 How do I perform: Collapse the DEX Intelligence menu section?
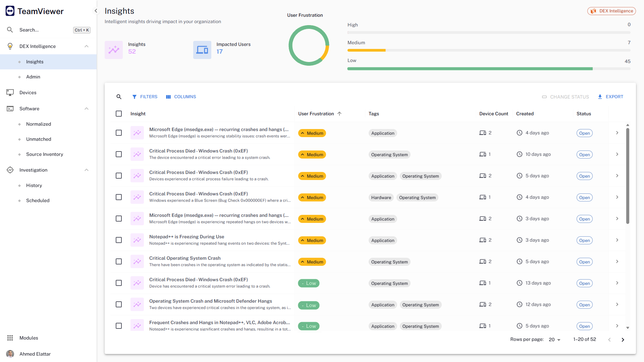(87, 46)
